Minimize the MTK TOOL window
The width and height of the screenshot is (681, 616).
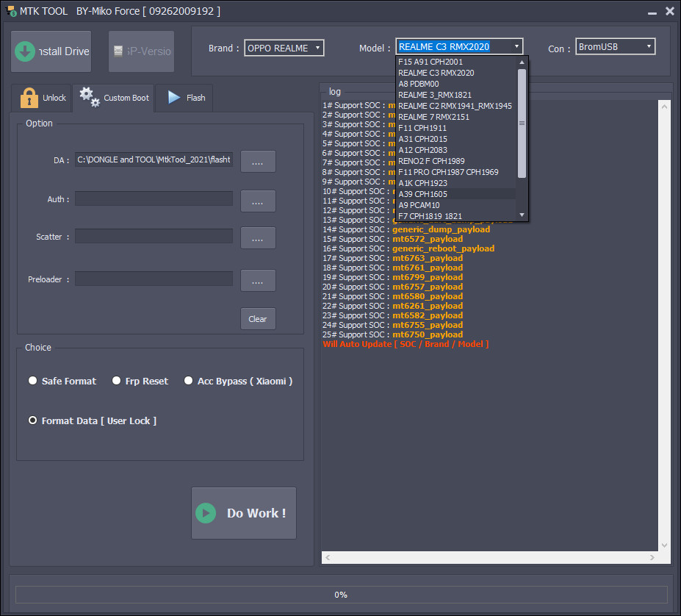652,12
